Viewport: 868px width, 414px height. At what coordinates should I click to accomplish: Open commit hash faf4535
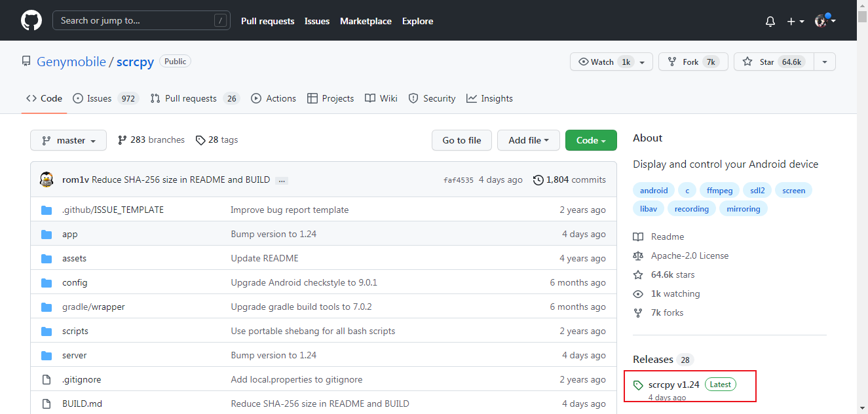click(x=459, y=180)
